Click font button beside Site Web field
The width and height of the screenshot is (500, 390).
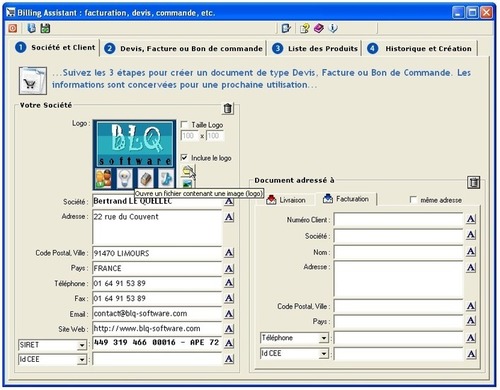(229, 329)
